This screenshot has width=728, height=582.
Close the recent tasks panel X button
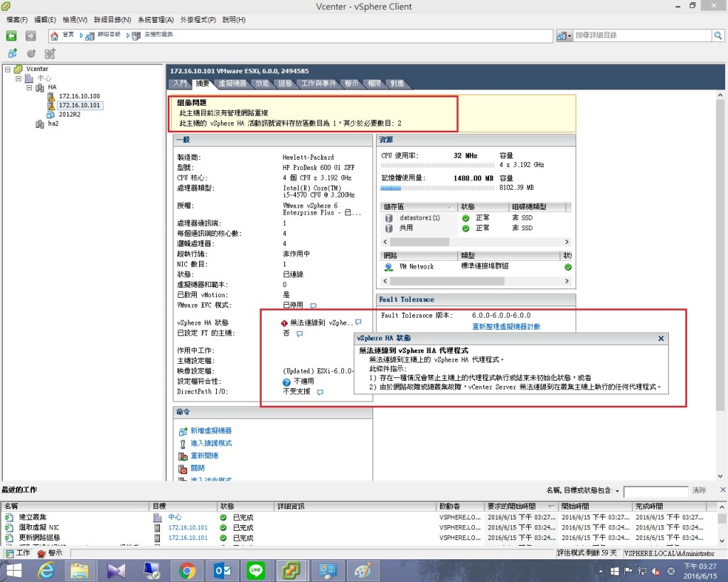722,490
